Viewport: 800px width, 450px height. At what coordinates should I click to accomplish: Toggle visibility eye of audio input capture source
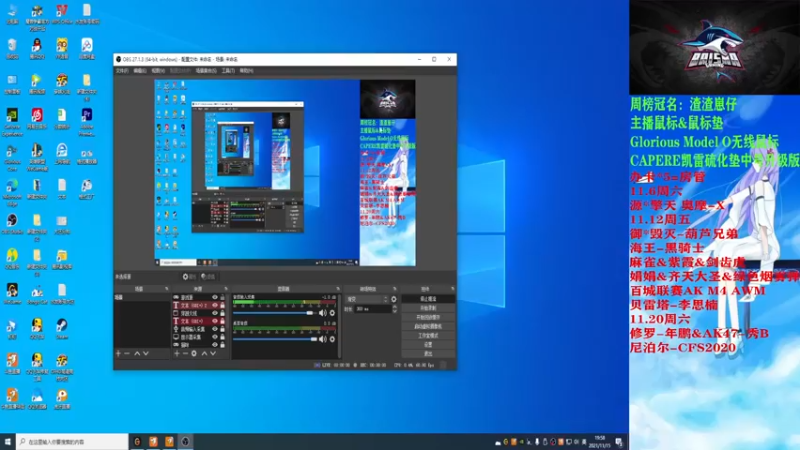click(x=215, y=329)
